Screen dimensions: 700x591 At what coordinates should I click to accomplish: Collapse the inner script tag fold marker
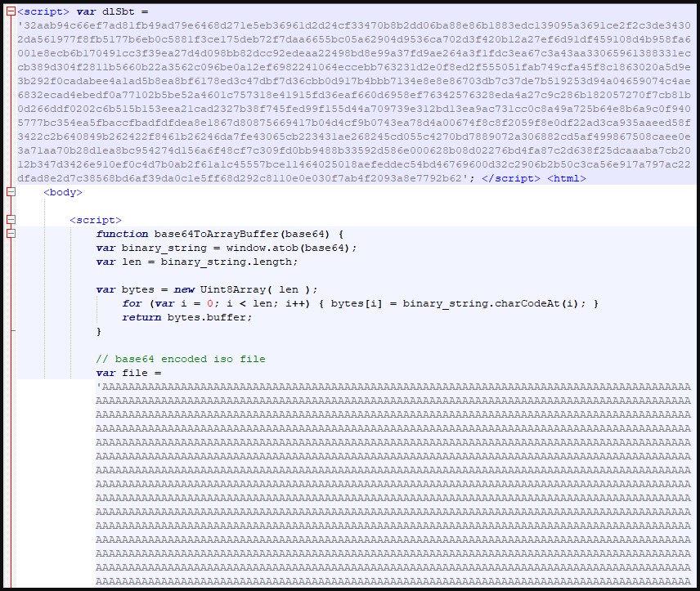coord(11,220)
